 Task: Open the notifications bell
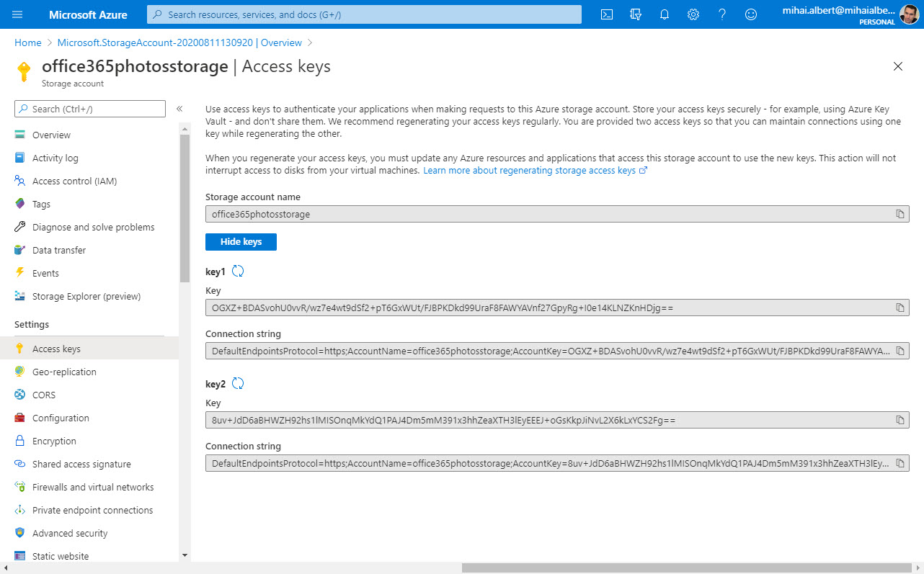665,14
